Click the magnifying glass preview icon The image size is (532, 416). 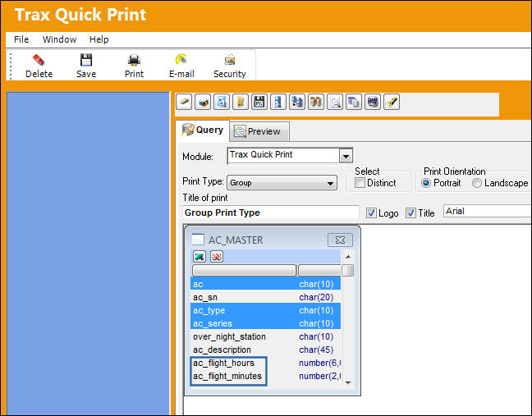[335, 102]
